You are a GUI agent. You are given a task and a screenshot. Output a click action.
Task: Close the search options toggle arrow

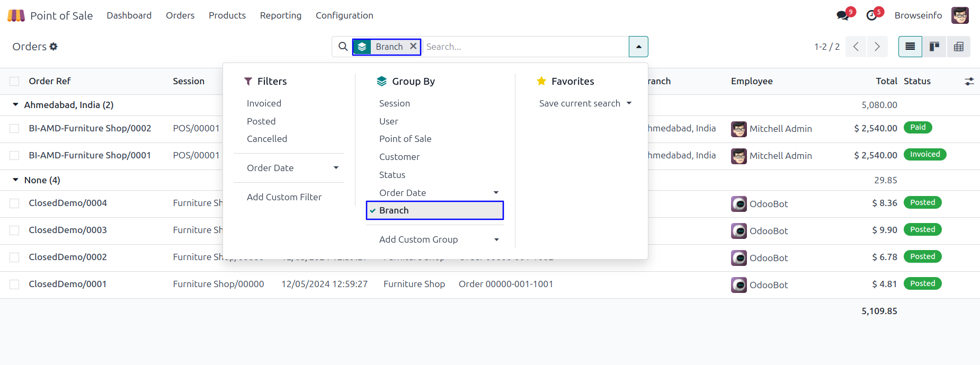pos(638,47)
